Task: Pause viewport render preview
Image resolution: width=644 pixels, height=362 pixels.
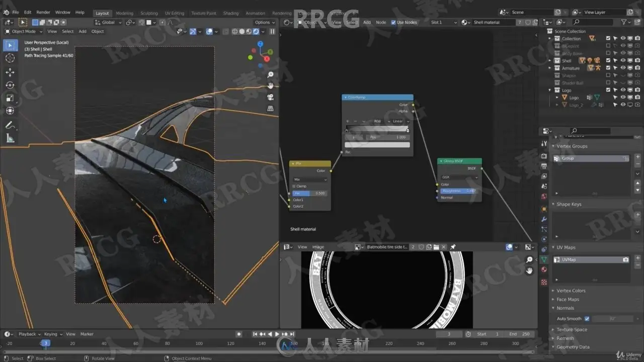Action: (x=272, y=31)
